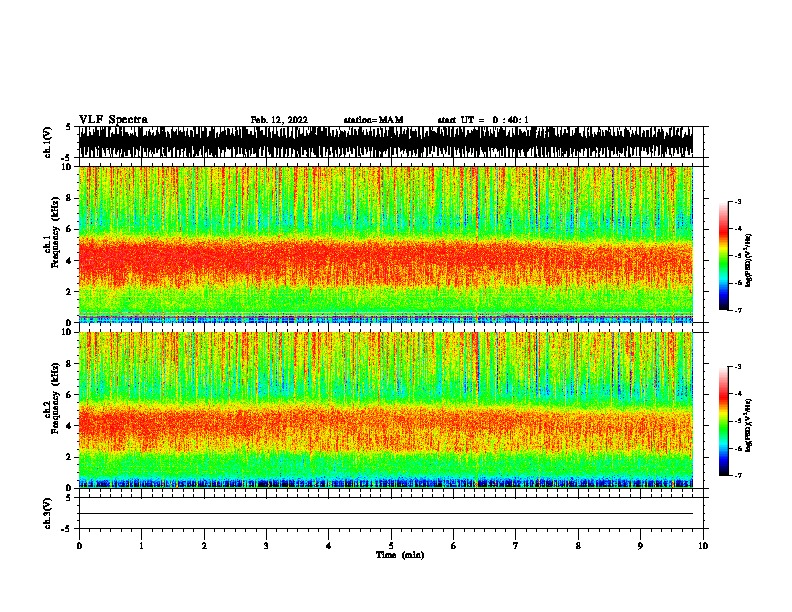Click the flat ch.3(V) trace line
The height and width of the screenshot is (612, 792).
point(385,514)
